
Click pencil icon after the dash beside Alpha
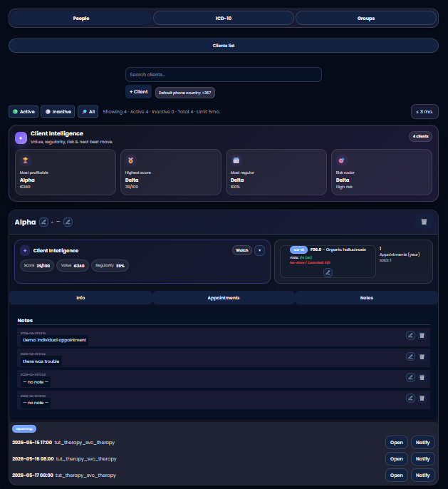tap(68, 222)
